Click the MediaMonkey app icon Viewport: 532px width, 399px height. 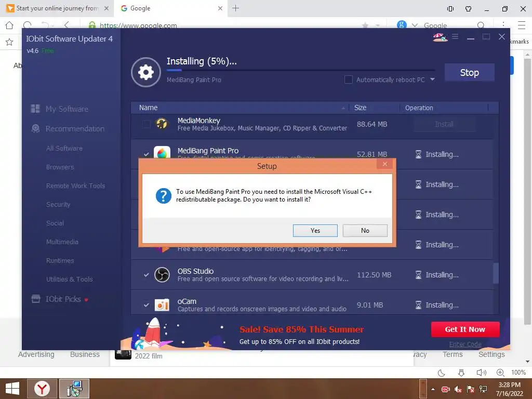162,124
